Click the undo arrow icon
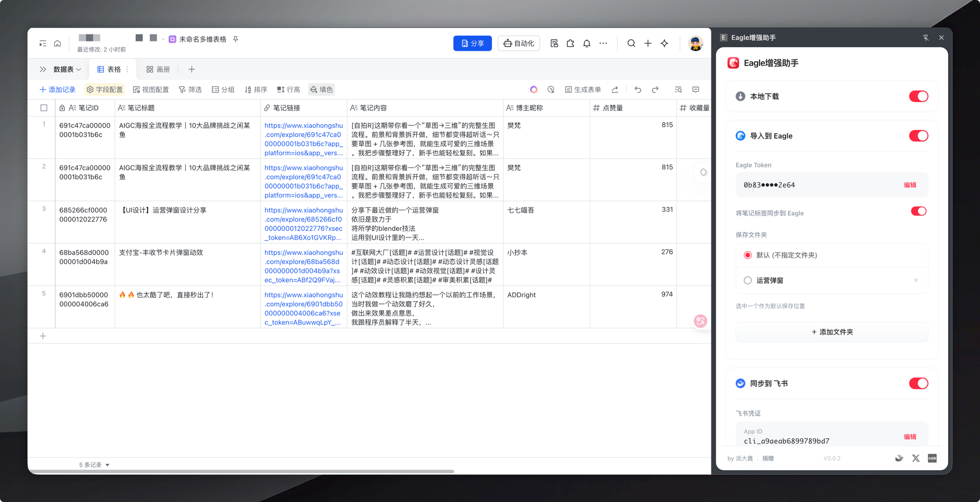The image size is (980, 502). (638, 90)
